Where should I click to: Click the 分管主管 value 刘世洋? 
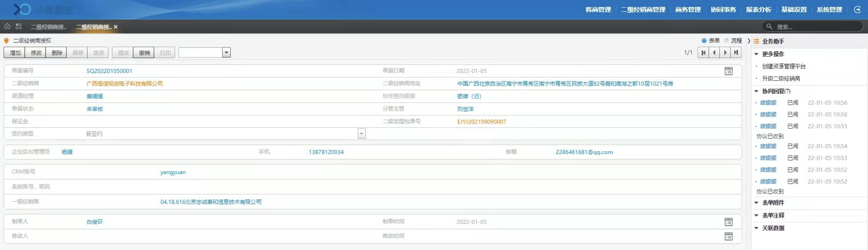[x=465, y=109]
